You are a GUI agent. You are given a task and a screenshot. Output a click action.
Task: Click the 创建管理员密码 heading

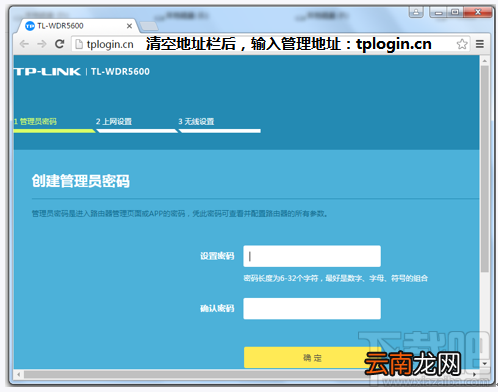(81, 181)
